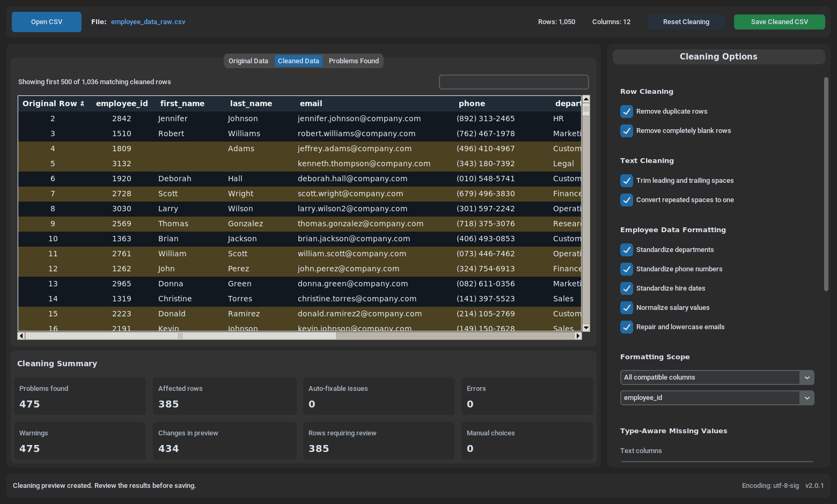Click the Encoding: utf-8-sig status text
This screenshot has height=504, width=837.
[x=770, y=486]
